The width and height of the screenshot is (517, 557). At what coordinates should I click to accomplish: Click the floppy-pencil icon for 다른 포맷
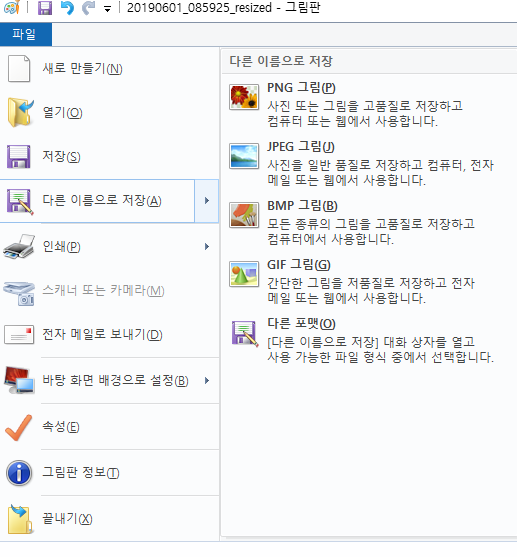coord(244,333)
